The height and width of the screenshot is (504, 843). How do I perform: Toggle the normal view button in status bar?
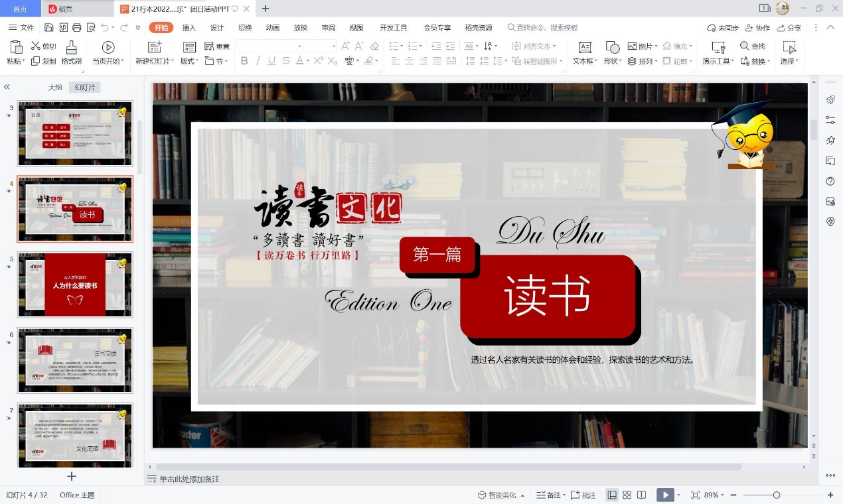[611, 495]
